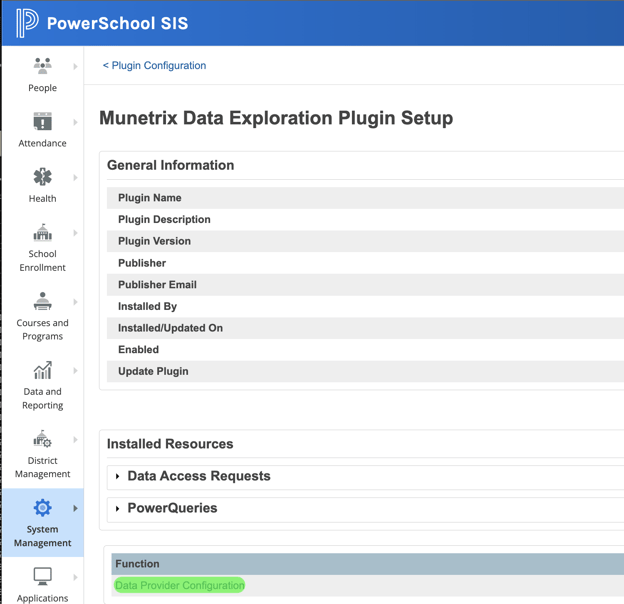This screenshot has width=624, height=604.
Task: Open the Applications monitor icon
Action: [43, 576]
